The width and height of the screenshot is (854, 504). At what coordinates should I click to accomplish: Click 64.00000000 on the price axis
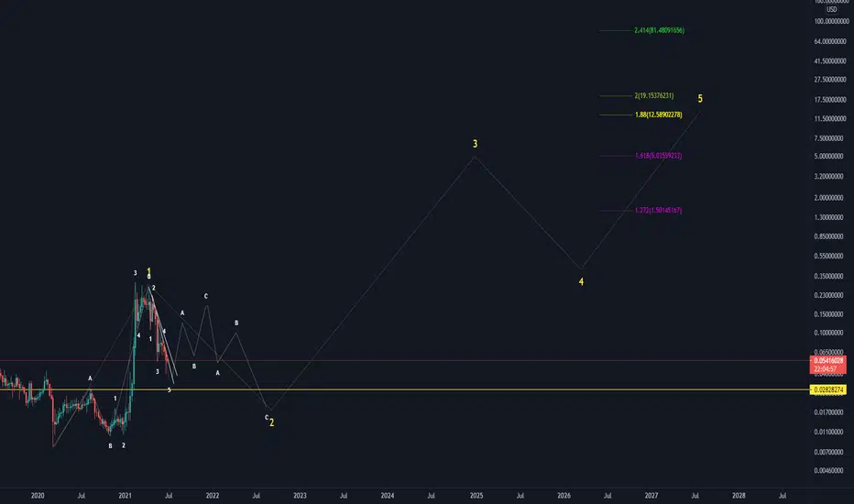click(x=831, y=41)
